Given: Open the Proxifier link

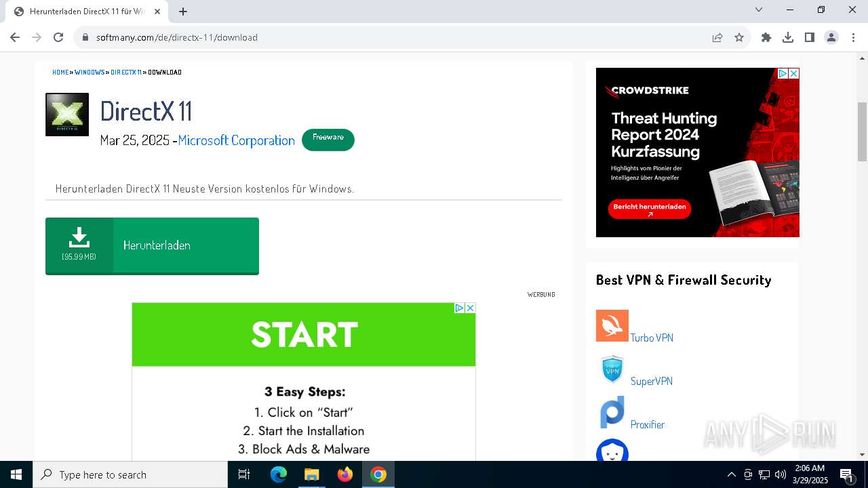Looking at the screenshot, I should point(648,424).
